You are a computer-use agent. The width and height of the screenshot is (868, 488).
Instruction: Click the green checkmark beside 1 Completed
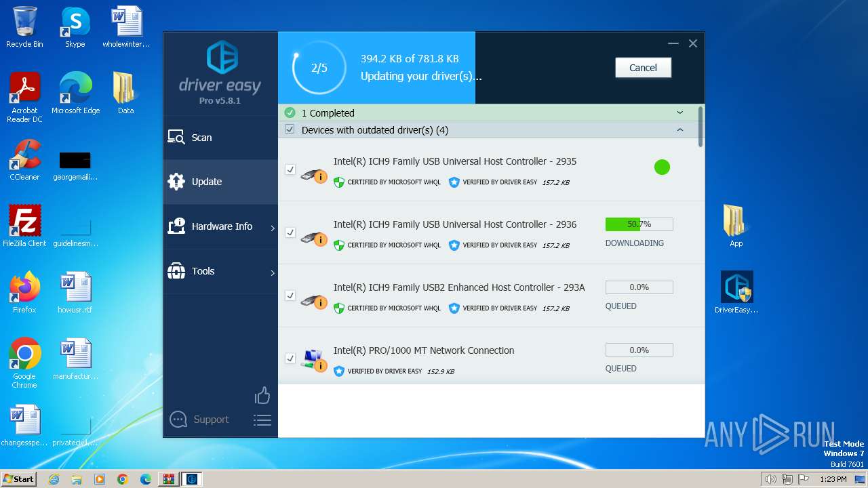(290, 113)
